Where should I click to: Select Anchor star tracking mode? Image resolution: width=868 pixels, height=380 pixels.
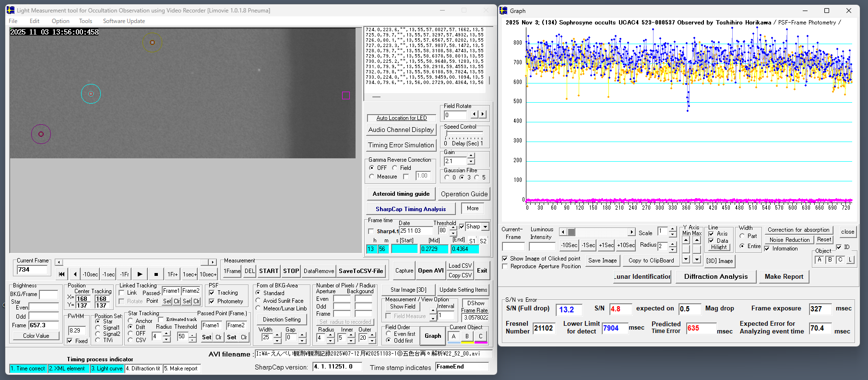131,321
